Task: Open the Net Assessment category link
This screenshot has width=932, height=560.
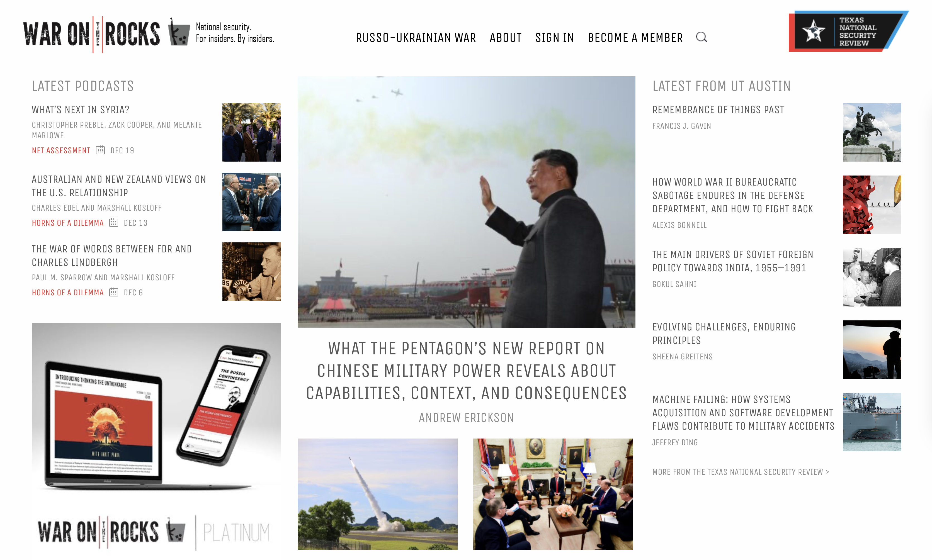Action: [61, 150]
